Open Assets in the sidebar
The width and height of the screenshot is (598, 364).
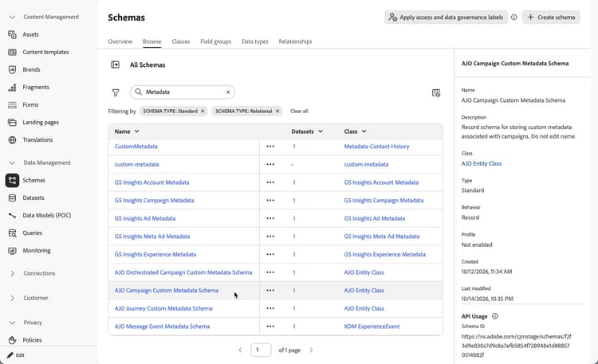pyautogui.click(x=30, y=34)
